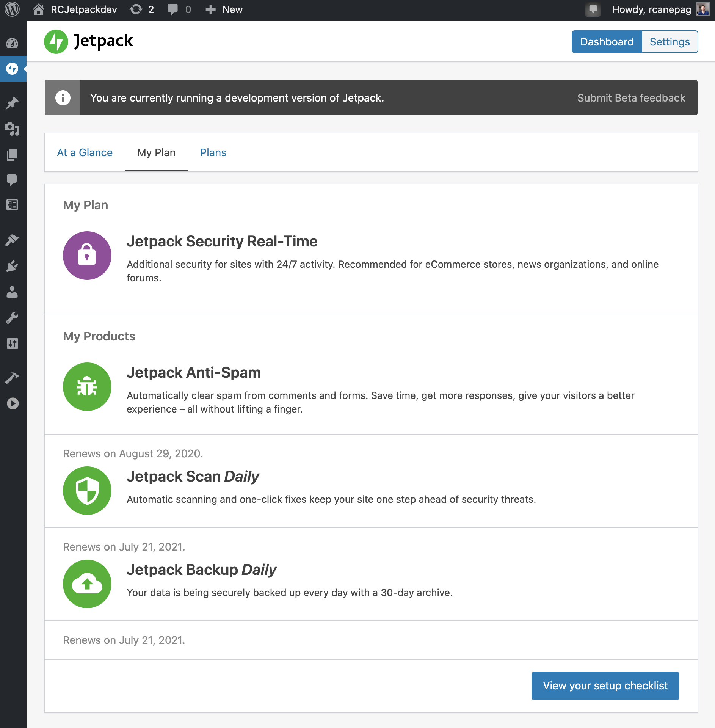715x728 pixels.
Task: Open the New content menu
Action: click(x=224, y=9)
